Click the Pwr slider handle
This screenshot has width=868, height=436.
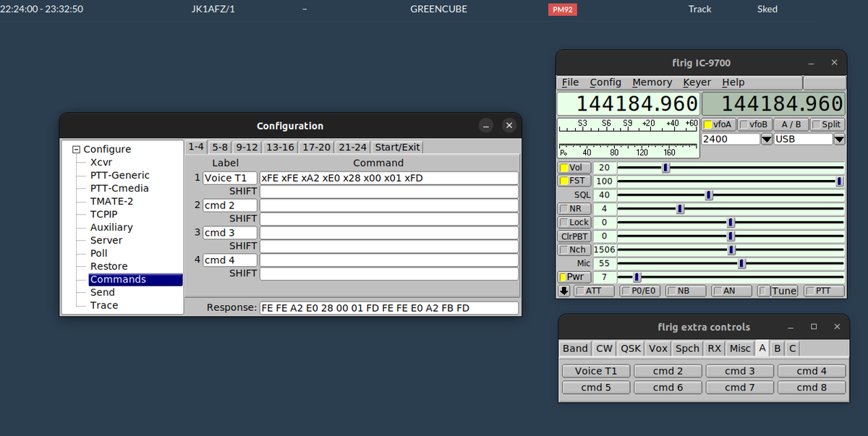click(x=637, y=278)
